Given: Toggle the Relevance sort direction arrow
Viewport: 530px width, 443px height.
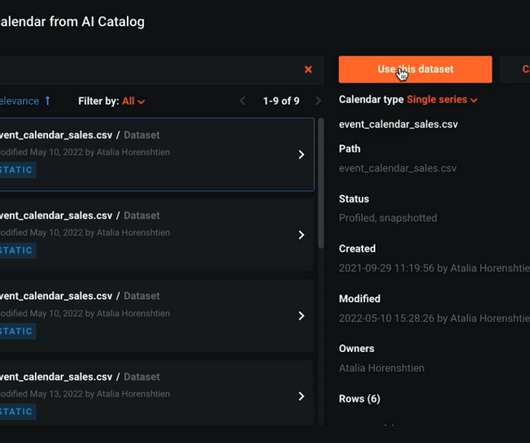Looking at the screenshot, I should point(48,101).
